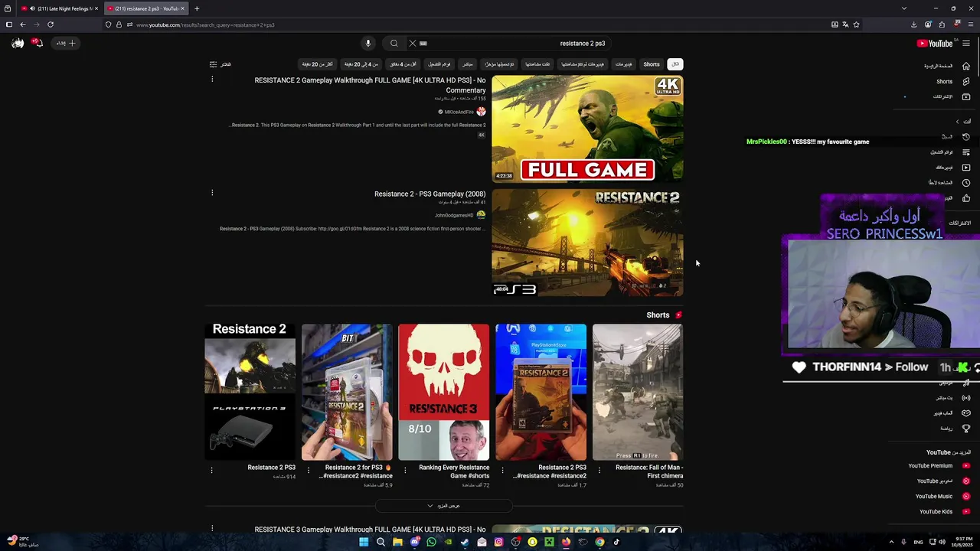980x551 pixels.
Task: Open WhatsApp from the taskbar
Action: 431,542
